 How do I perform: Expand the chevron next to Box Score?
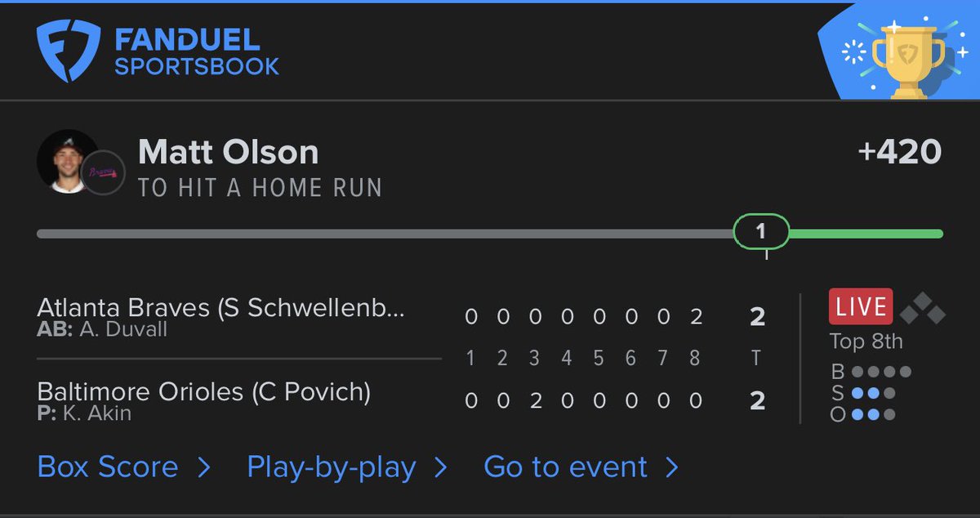coord(204,468)
